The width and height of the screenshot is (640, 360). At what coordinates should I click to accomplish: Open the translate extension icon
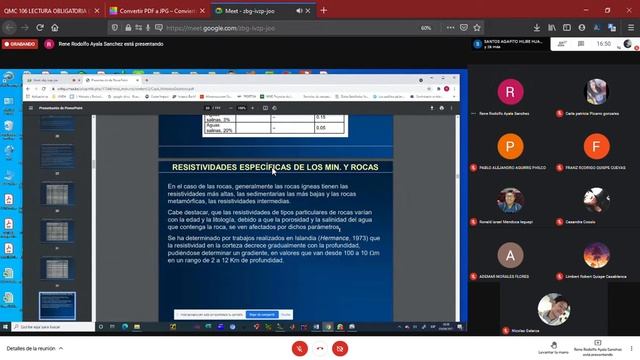click(612, 28)
